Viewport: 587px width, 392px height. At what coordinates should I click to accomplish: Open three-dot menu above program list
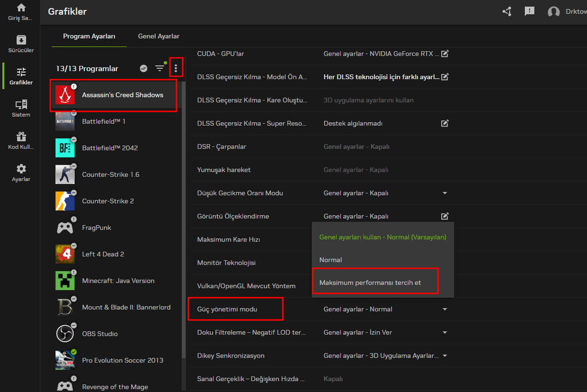pos(176,68)
